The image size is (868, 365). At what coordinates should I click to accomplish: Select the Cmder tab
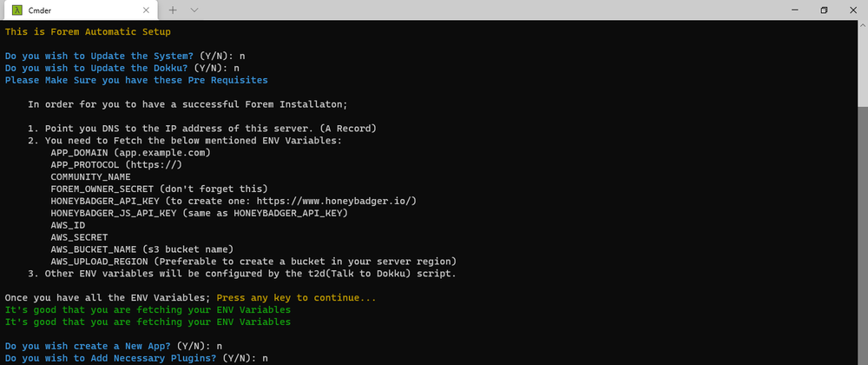tap(79, 10)
